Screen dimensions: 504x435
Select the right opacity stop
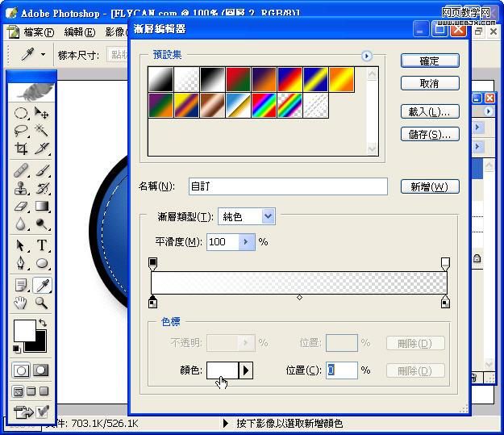click(x=445, y=264)
